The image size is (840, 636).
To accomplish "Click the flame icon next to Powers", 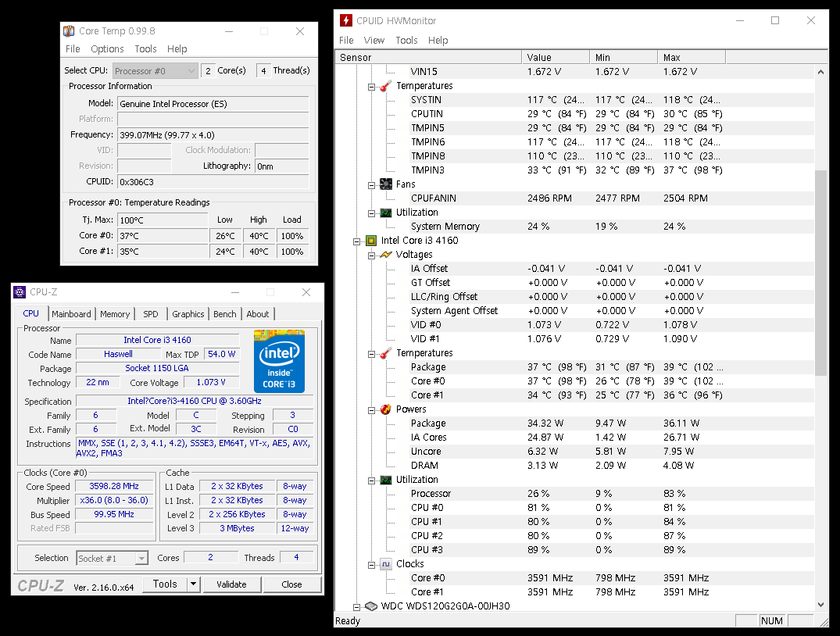I will point(386,409).
